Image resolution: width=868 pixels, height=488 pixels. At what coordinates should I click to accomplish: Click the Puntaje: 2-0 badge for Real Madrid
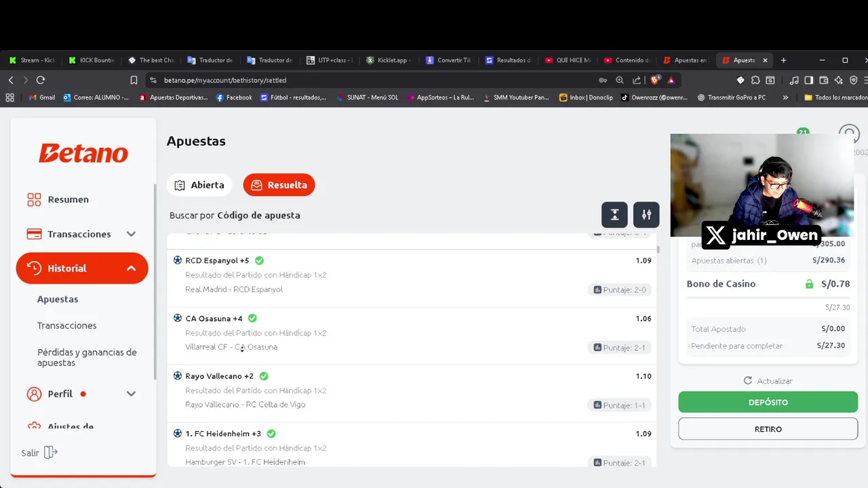pyautogui.click(x=620, y=289)
